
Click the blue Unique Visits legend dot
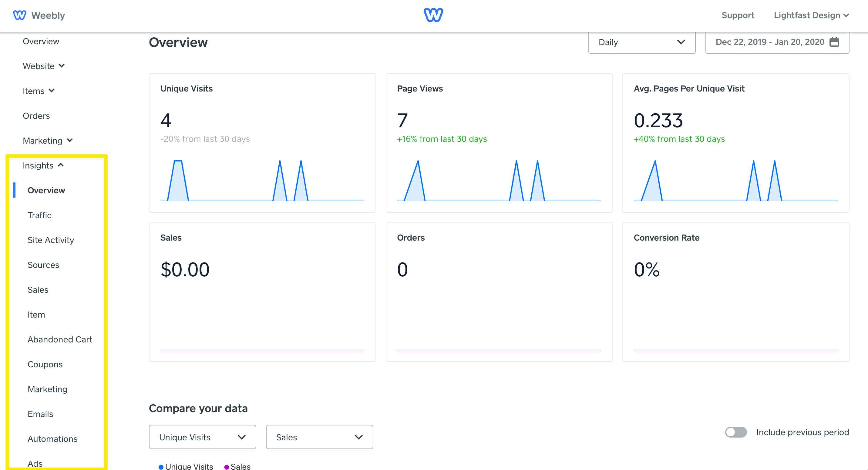[161, 467]
